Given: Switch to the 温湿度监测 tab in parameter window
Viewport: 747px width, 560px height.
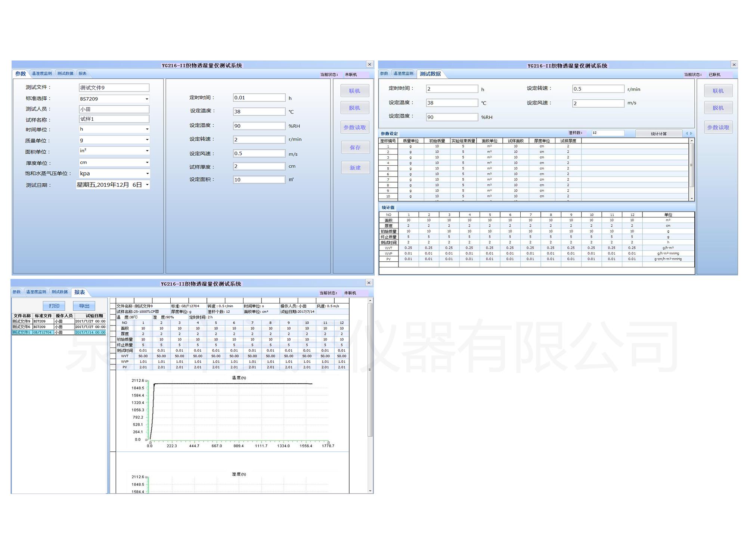Looking at the screenshot, I should [42, 74].
